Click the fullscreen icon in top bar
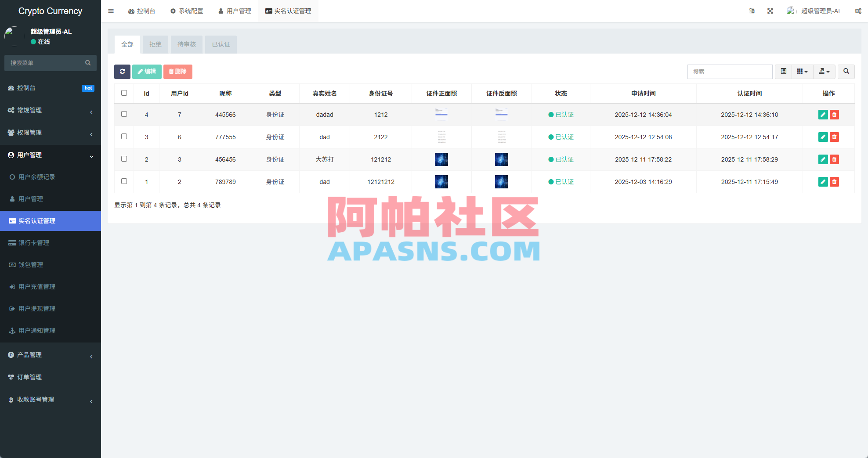The height and width of the screenshot is (458, 868). pos(770,11)
